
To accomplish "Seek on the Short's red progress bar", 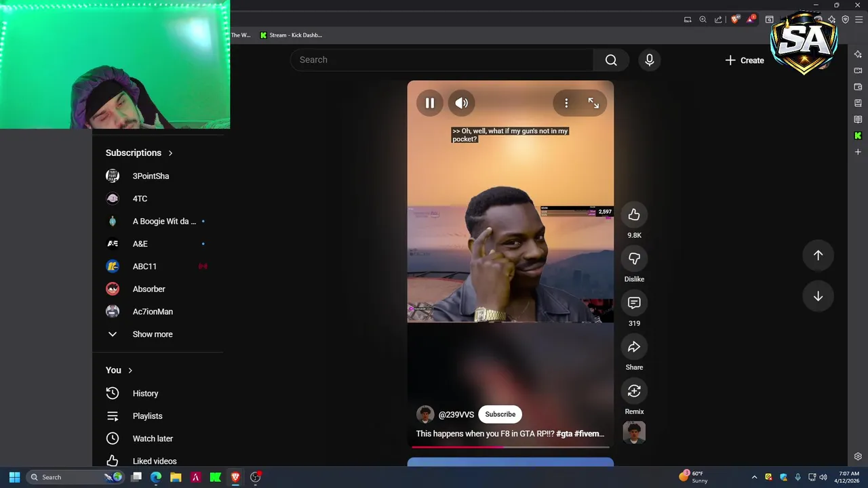I will (510, 447).
